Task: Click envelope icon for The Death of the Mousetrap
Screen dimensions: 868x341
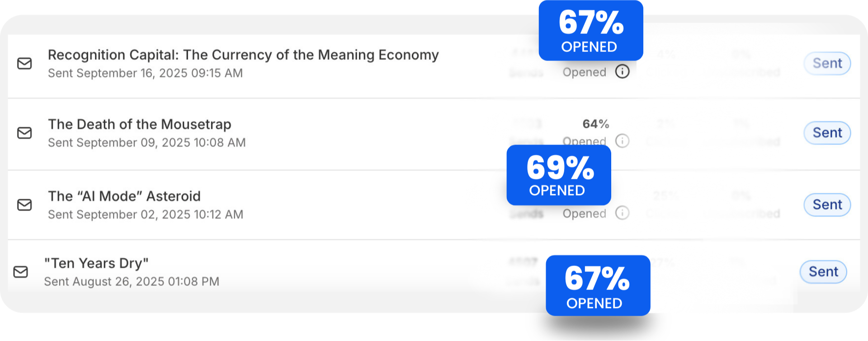Action: pos(24,133)
